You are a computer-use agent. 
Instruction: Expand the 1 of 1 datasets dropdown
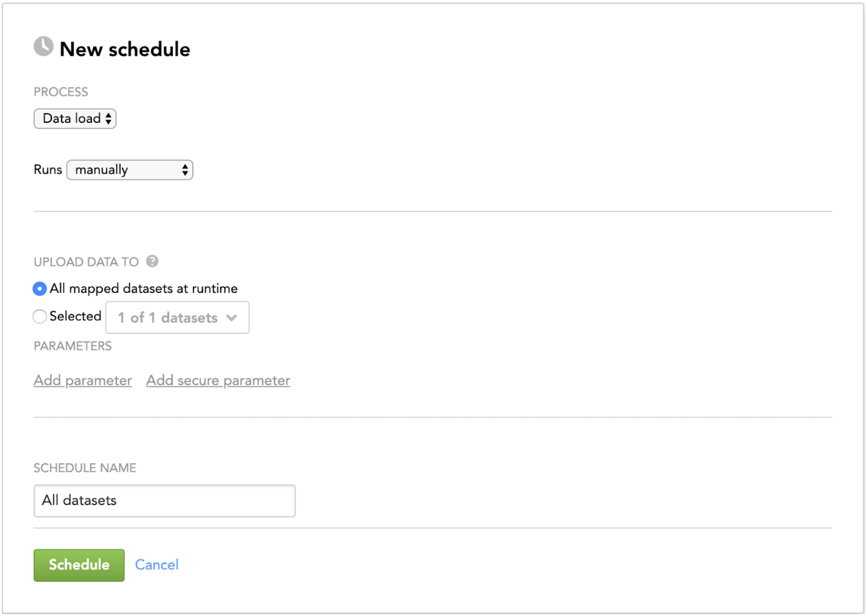(177, 318)
